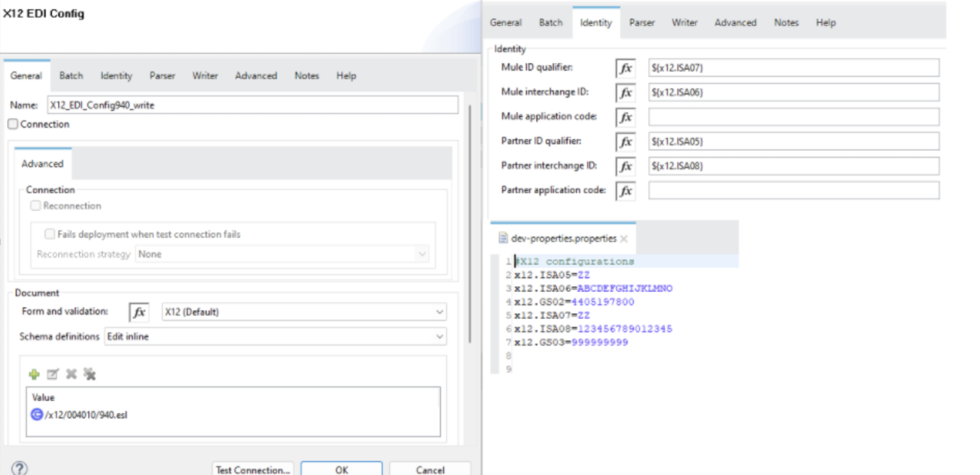Click the #X12 configurations comment line
The image size is (980, 475).
tap(574, 262)
